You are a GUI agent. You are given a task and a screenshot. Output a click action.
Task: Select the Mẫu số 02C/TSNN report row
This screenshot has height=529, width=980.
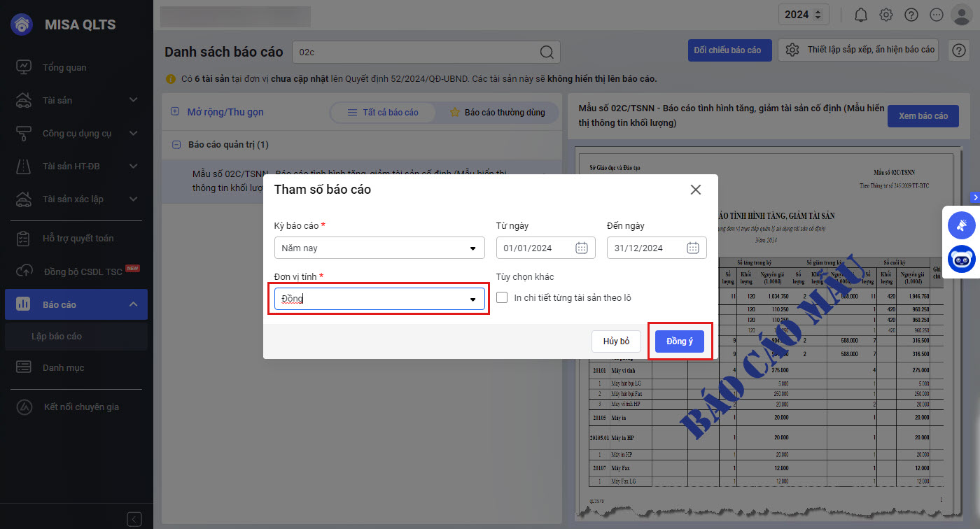362,181
